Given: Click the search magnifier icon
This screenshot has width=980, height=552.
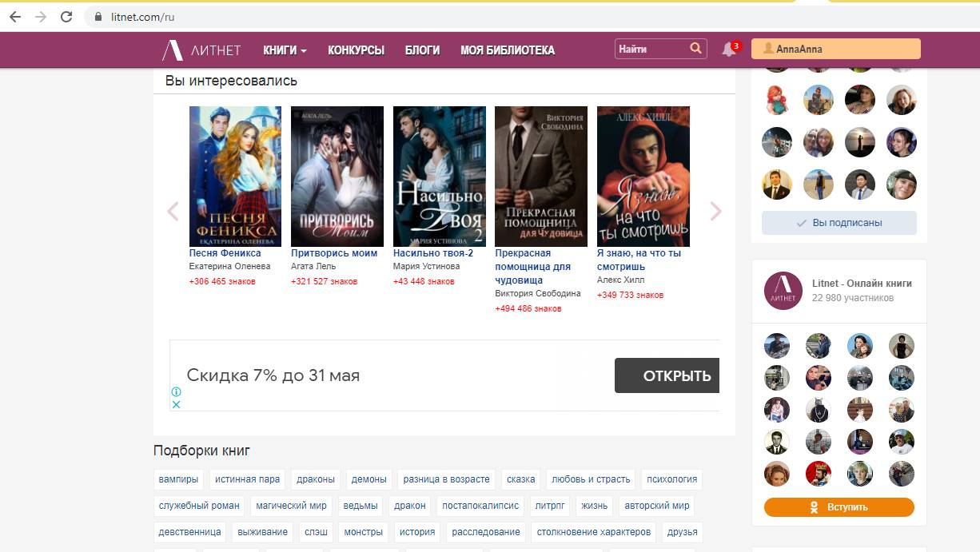Looking at the screenshot, I should (695, 49).
